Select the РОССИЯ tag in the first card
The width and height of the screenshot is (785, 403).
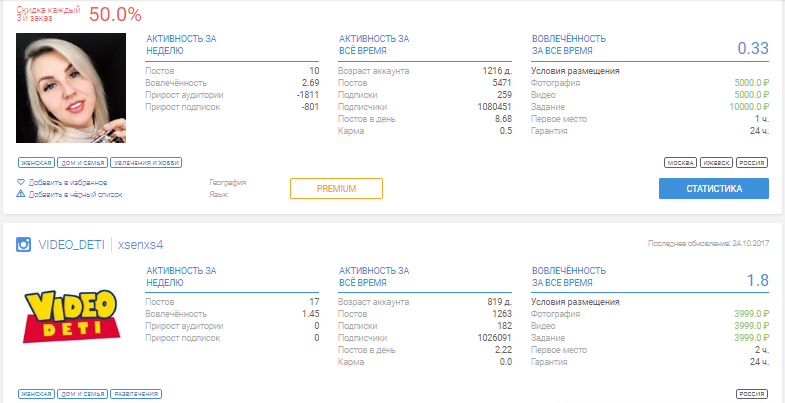point(752,163)
